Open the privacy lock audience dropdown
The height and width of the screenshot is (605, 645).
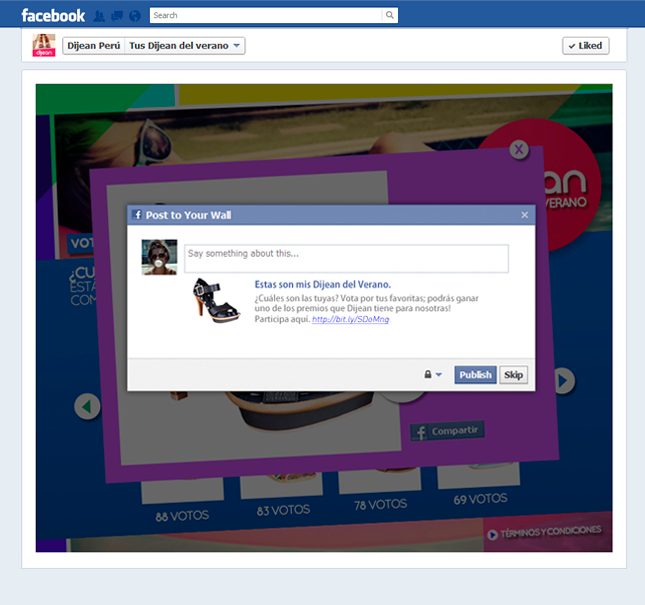(433, 375)
